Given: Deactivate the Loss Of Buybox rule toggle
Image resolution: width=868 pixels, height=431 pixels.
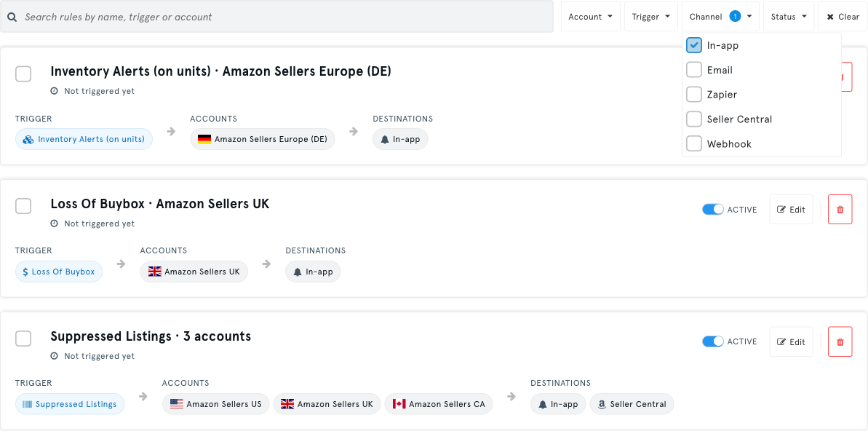Looking at the screenshot, I should coord(713,210).
